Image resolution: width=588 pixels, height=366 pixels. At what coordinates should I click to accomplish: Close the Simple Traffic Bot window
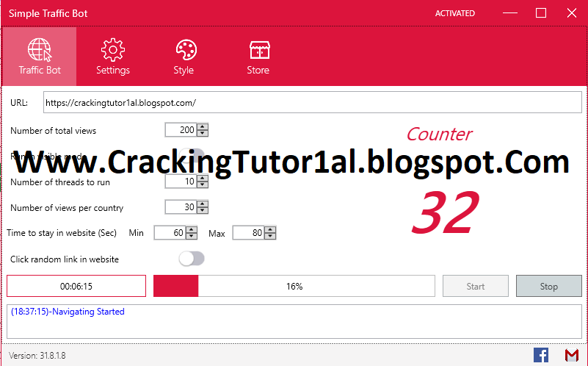pyautogui.click(x=572, y=13)
